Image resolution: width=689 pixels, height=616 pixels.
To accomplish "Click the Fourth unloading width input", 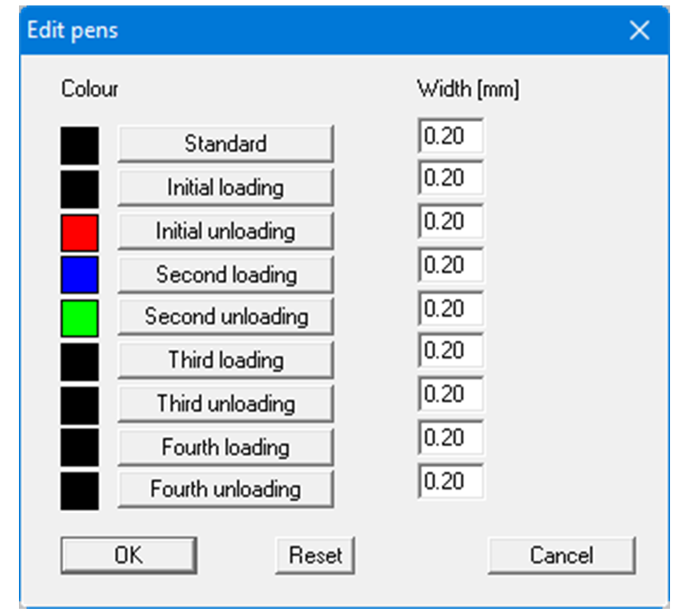I will point(451,481).
